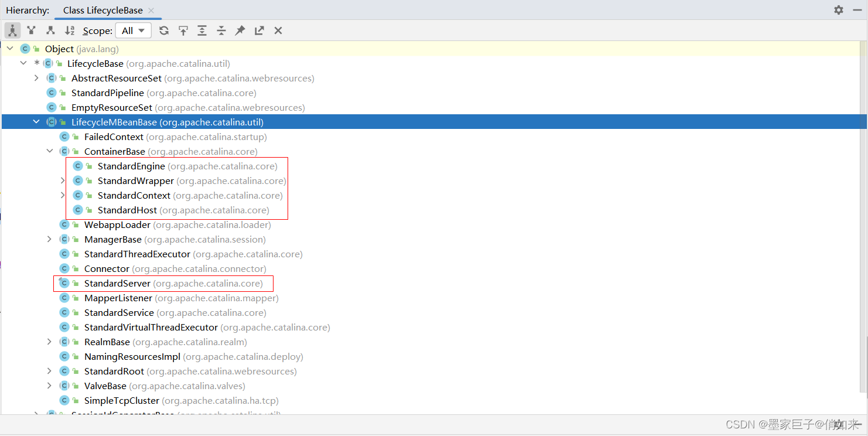Viewport: 868px width, 436px height.
Task: Collapse the Object (java.lang) node
Action: tap(10, 49)
